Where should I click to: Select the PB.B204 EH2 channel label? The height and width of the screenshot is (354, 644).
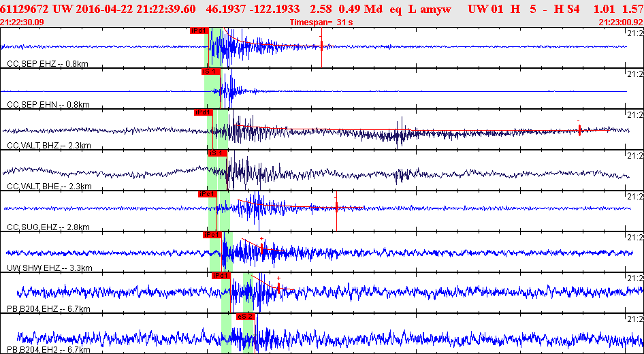48,349
